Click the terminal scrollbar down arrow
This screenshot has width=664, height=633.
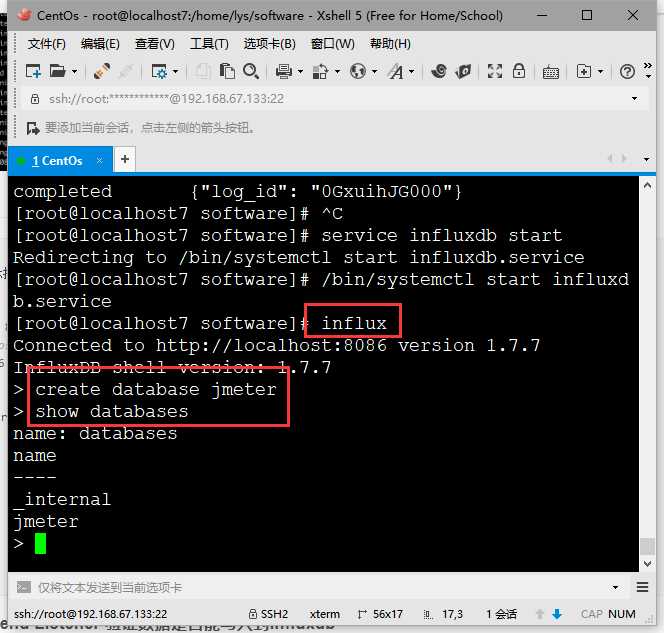(x=647, y=564)
